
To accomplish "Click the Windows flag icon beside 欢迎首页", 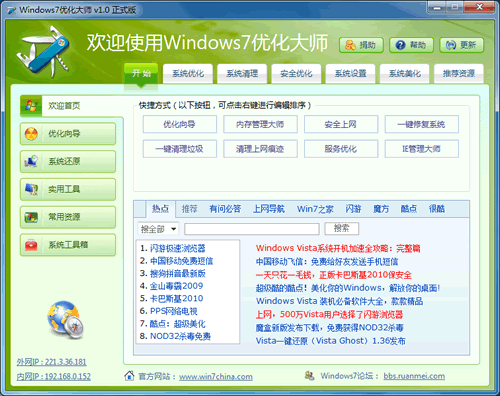I will 31,106.
